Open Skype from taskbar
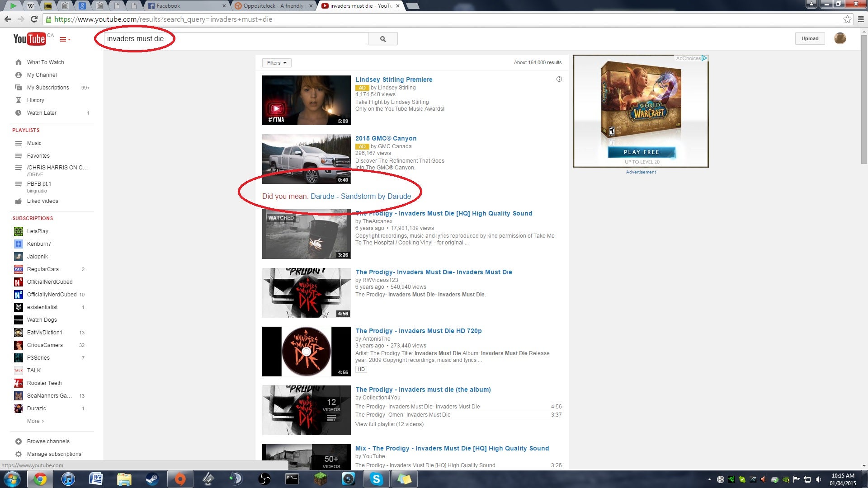 (x=376, y=479)
